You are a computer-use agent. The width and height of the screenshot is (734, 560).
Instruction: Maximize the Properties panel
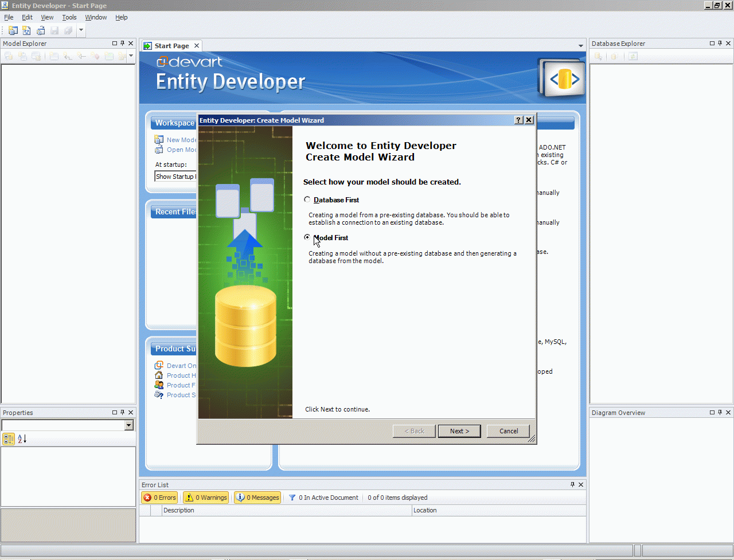click(115, 413)
